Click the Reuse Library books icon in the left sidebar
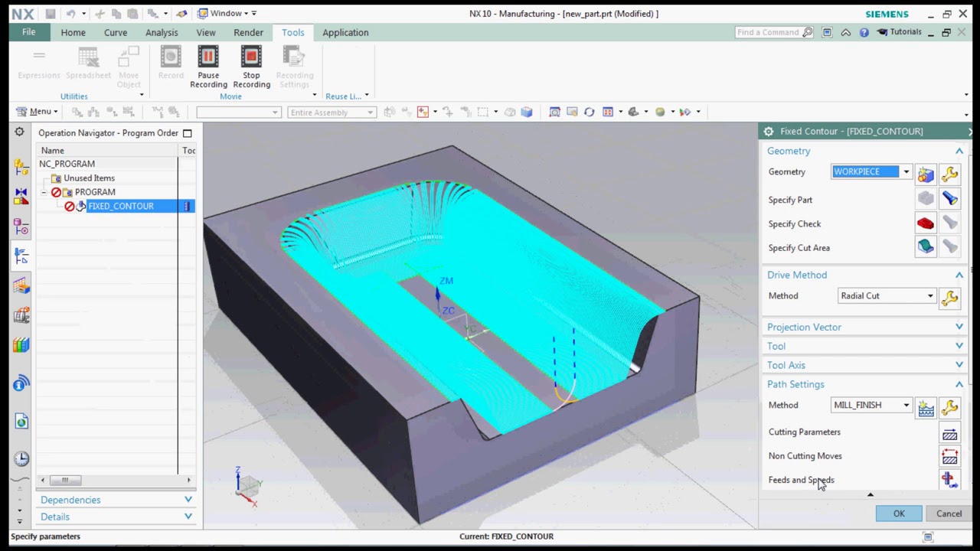The image size is (980, 551). [21, 346]
